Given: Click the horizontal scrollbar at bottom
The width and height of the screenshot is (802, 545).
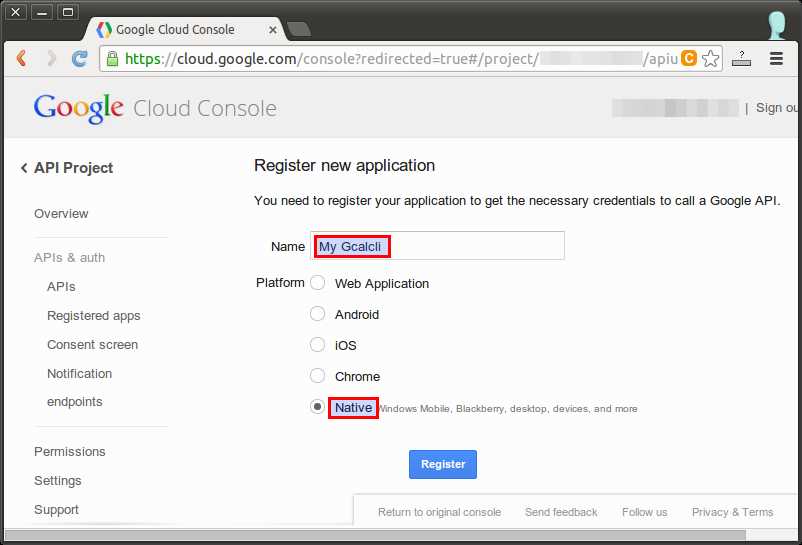Looking at the screenshot, I should point(375,535).
